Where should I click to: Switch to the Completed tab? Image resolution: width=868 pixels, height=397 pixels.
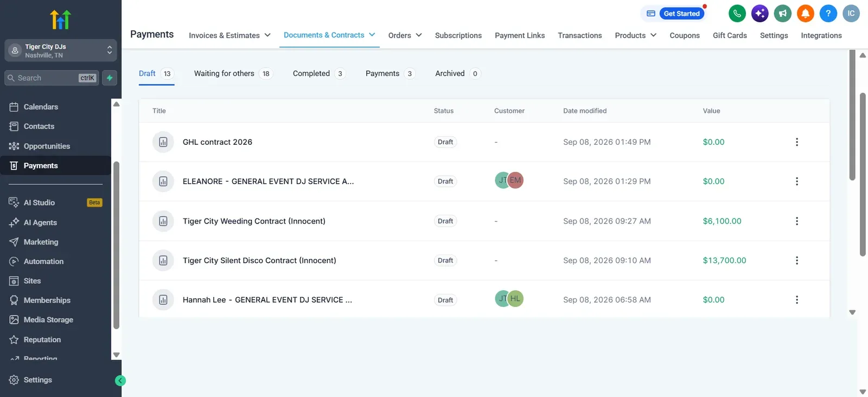click(318, 73)
